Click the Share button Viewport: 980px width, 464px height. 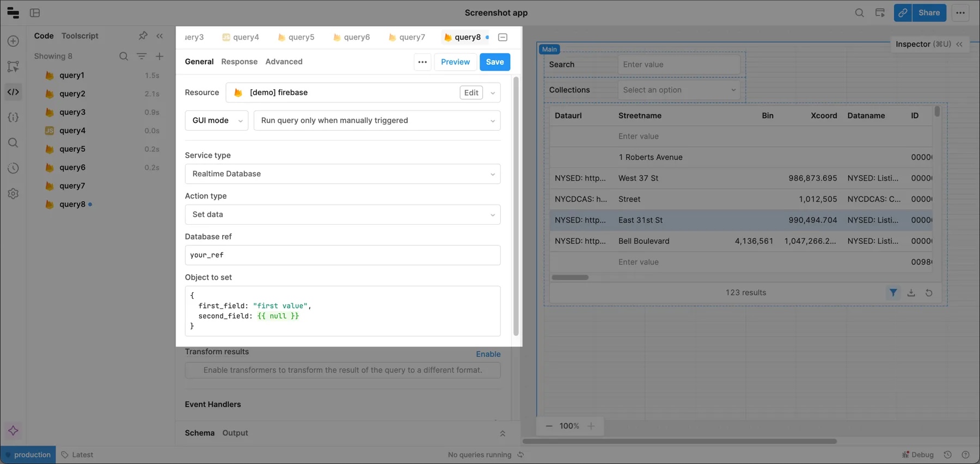coord(929,13)
